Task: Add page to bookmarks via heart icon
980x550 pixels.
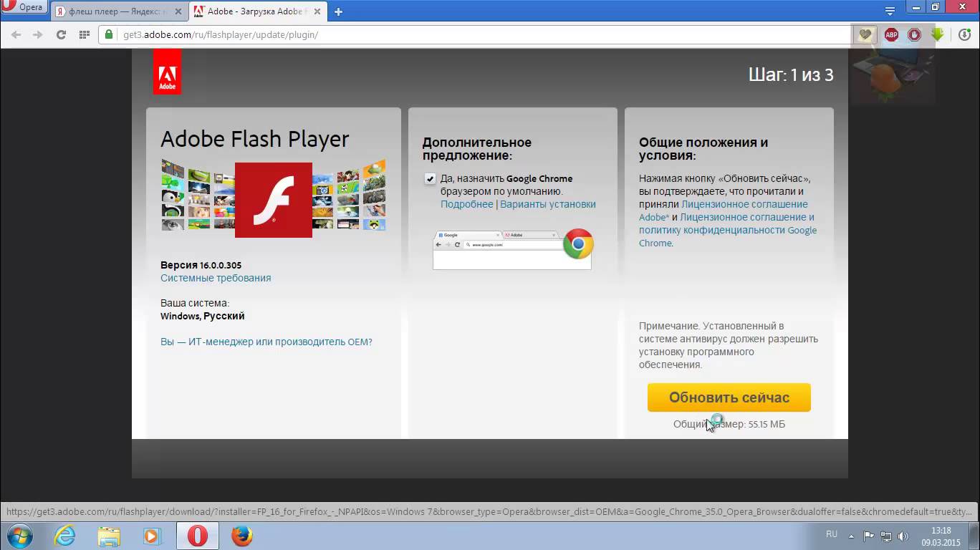Action: tap(865, 34)
